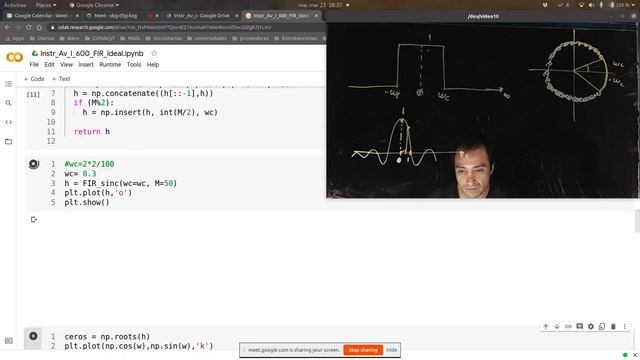Open the search sidebar icon in Colab
Screen dimensions: 640x360
[x=8, y=103]
